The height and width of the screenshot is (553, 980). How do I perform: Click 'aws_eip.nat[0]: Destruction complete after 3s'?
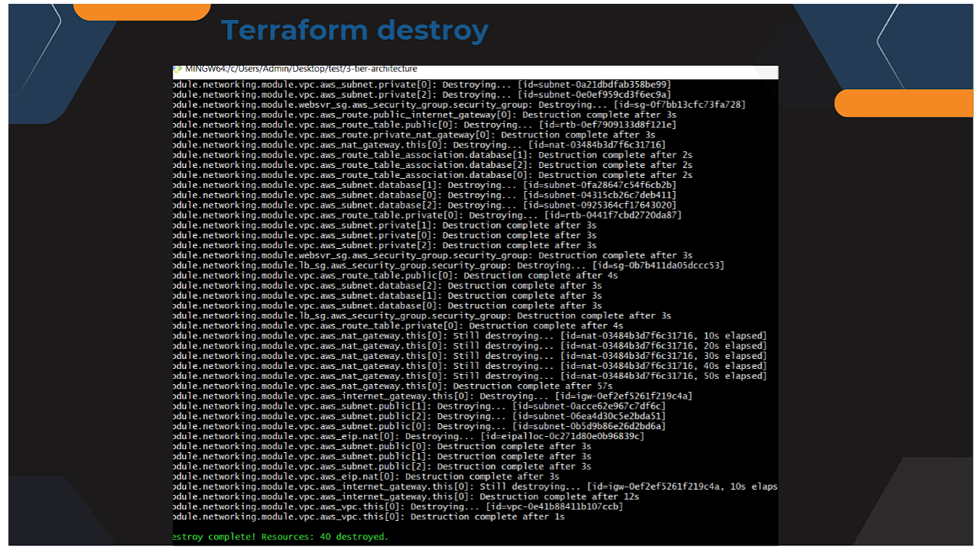pyautogui.click(x=366, y=476)
